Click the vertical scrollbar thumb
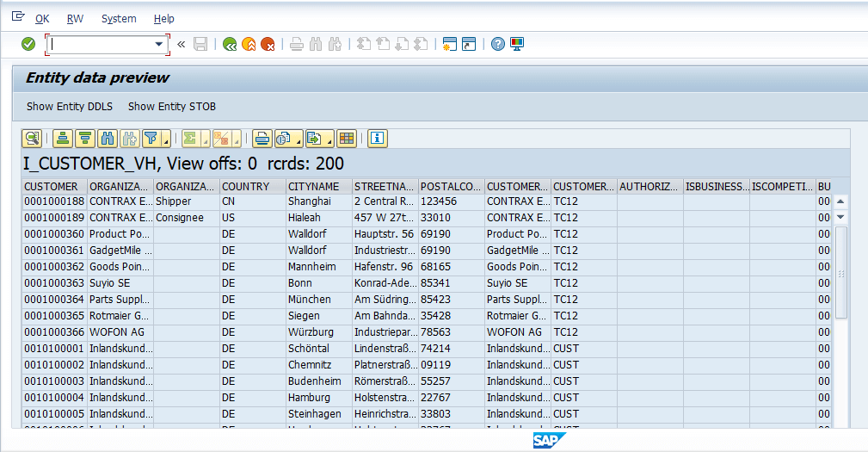Viewport: 868px width, 452px height. 840,273
